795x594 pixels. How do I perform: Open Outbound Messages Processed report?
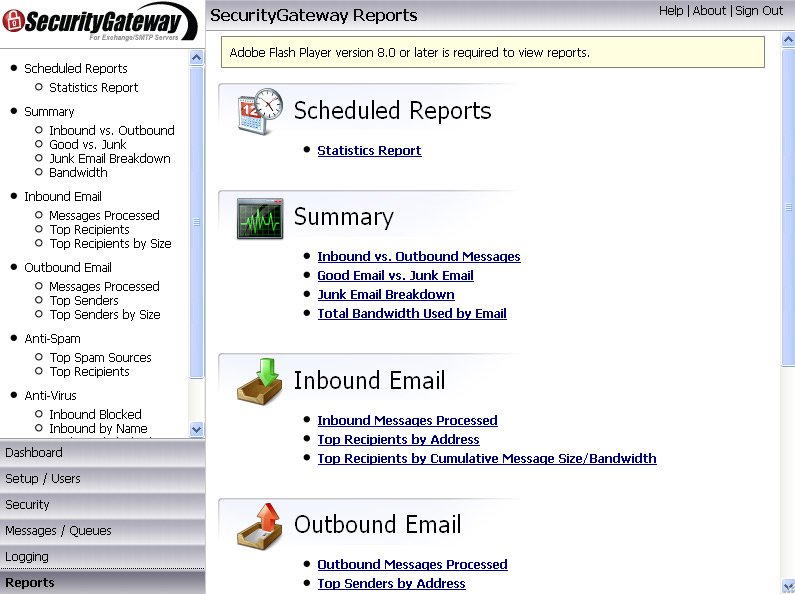412,564
